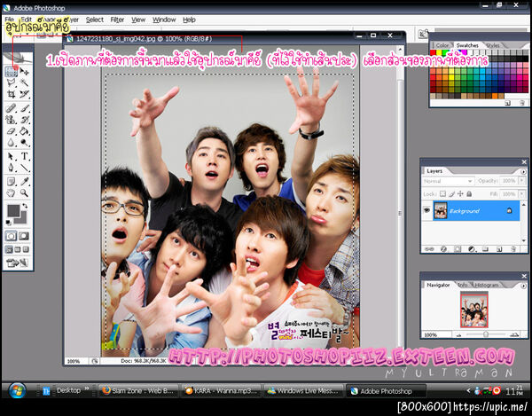This screenshot has width=532, height=416.
Task: Select the Slice tool
Action: (24, 94)
